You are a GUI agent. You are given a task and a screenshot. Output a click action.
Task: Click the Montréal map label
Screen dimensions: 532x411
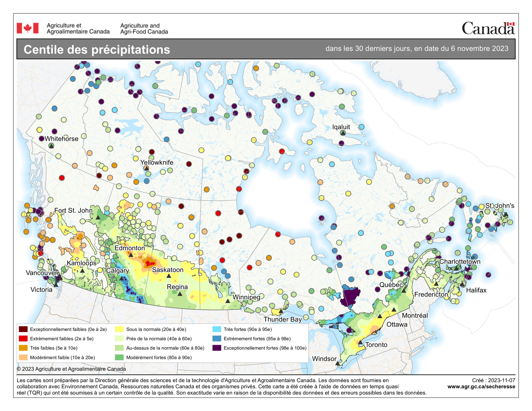coord(415,316)
